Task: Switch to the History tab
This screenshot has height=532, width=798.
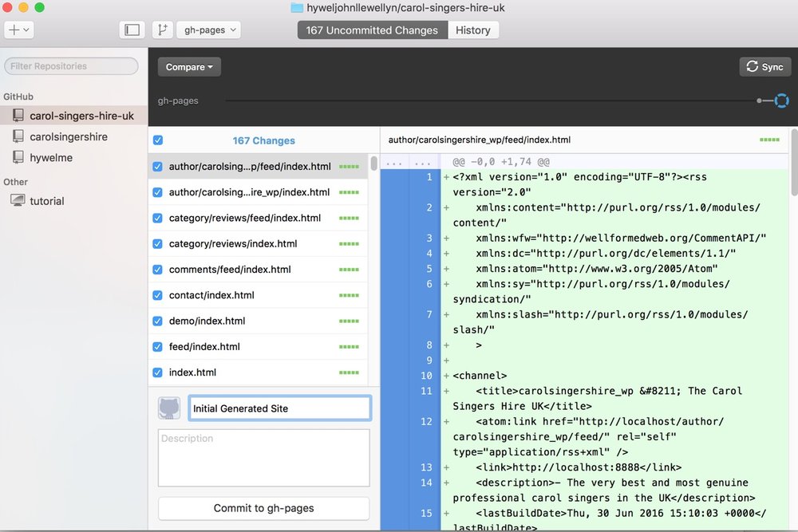Action: click(472, 30)
